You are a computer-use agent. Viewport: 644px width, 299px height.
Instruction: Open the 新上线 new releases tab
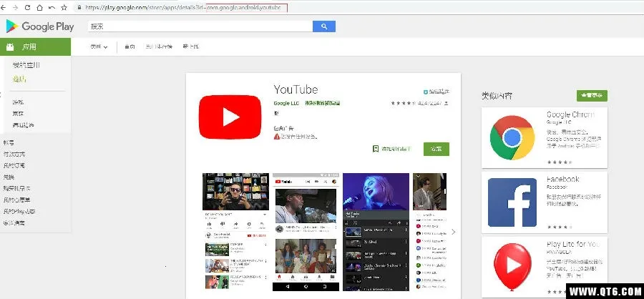coord(190,46)
